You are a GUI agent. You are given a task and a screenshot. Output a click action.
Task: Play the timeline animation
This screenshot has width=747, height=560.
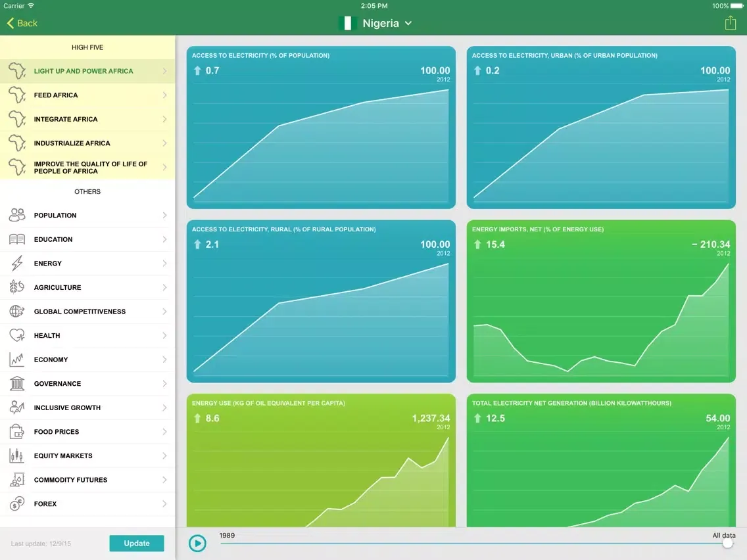click(197, 544)
